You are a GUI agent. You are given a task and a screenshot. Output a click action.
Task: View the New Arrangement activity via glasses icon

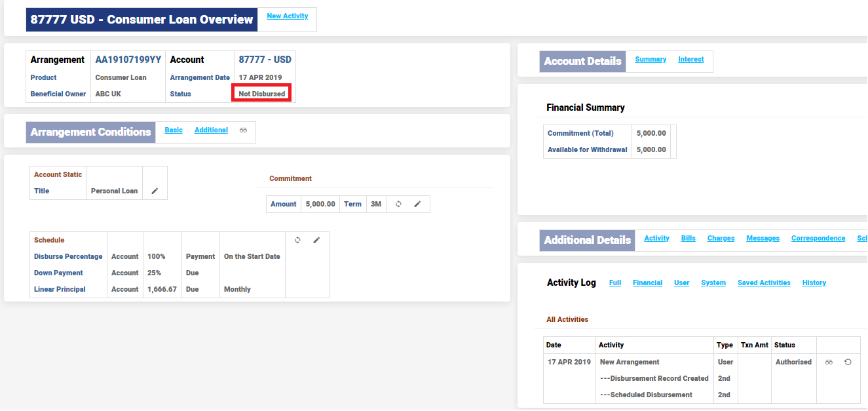(x=829, y=362)
